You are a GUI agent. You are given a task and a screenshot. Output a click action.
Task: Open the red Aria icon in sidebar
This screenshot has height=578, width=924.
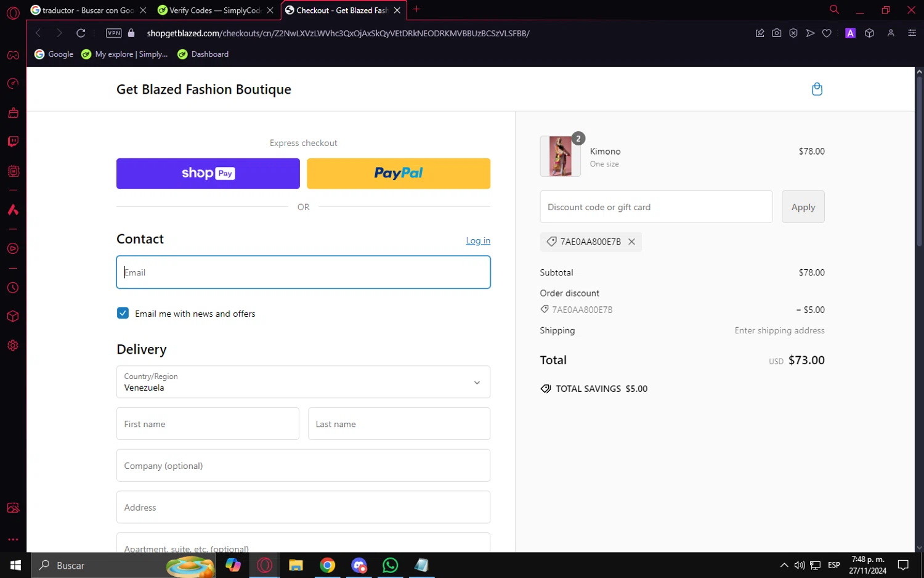[13, 210]
